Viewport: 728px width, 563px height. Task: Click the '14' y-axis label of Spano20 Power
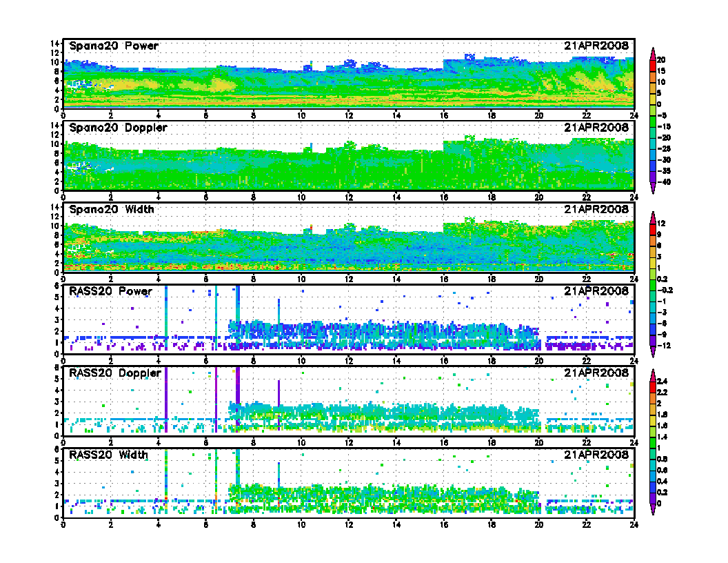coord(54,43)
